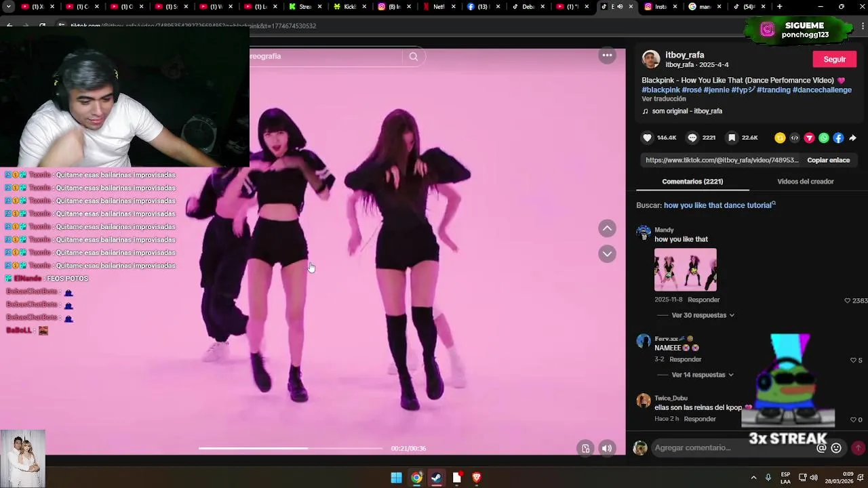Share the video to WhatsApp
Viewport: 868px width, 488px height.
click(x=824, y=138)
